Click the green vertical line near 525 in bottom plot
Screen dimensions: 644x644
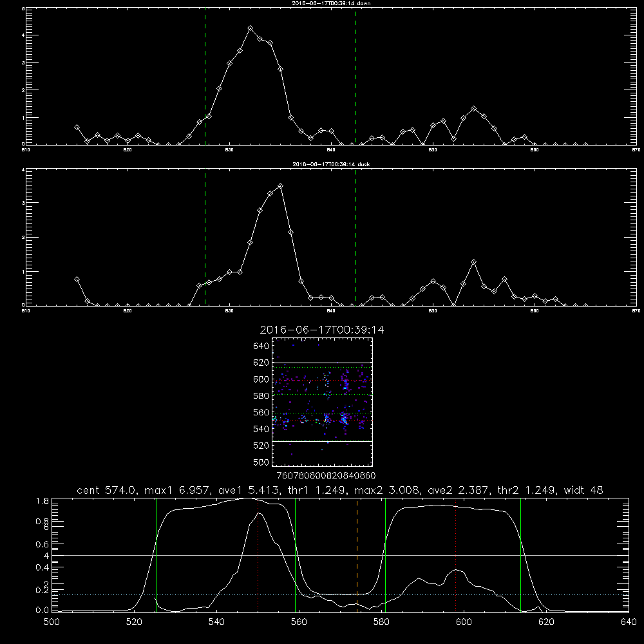[x=156, y=554]
